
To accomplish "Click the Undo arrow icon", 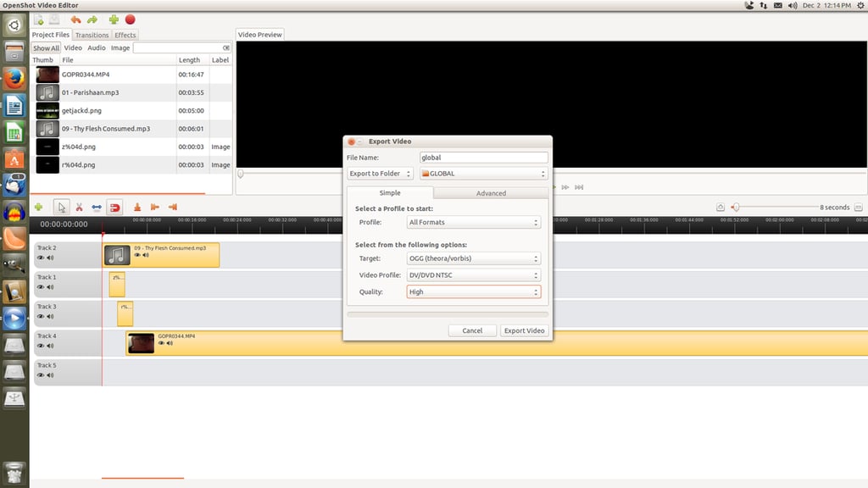I will [x=75, y=20].
